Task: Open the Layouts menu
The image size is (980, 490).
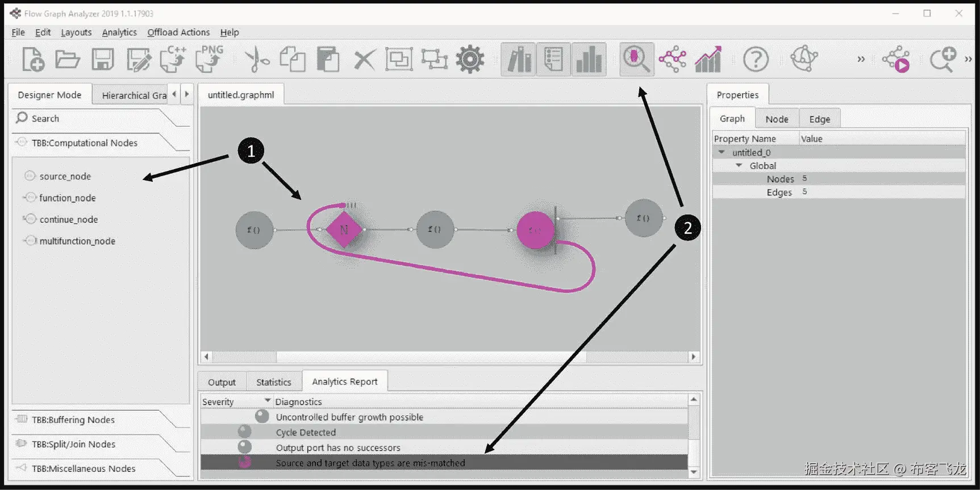Action: coord(76,32)
